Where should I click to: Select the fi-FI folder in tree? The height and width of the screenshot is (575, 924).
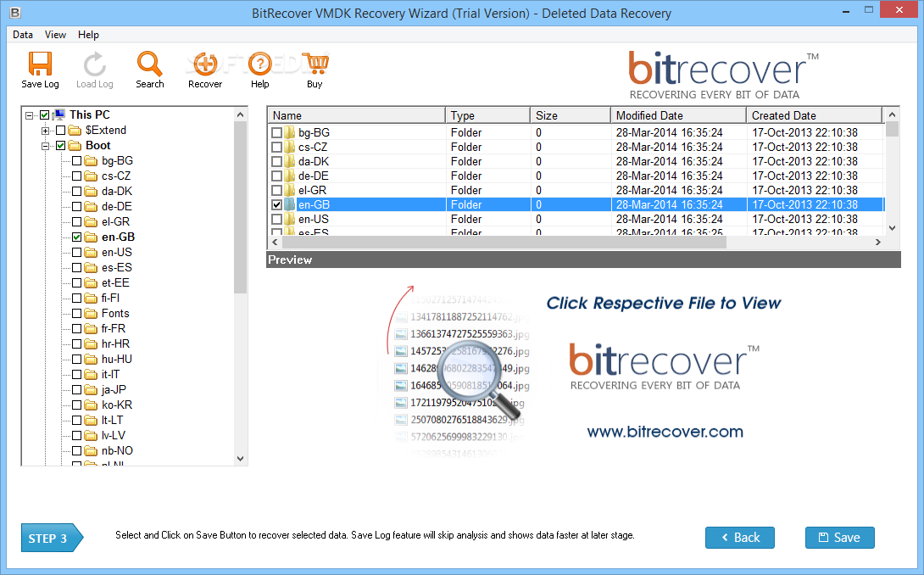pos(110,299)
